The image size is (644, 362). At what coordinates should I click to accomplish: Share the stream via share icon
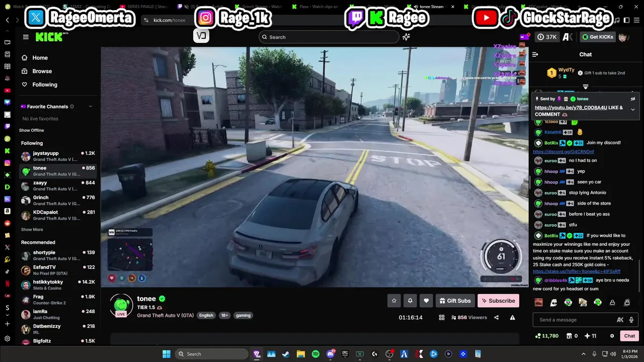coord(497,318)
